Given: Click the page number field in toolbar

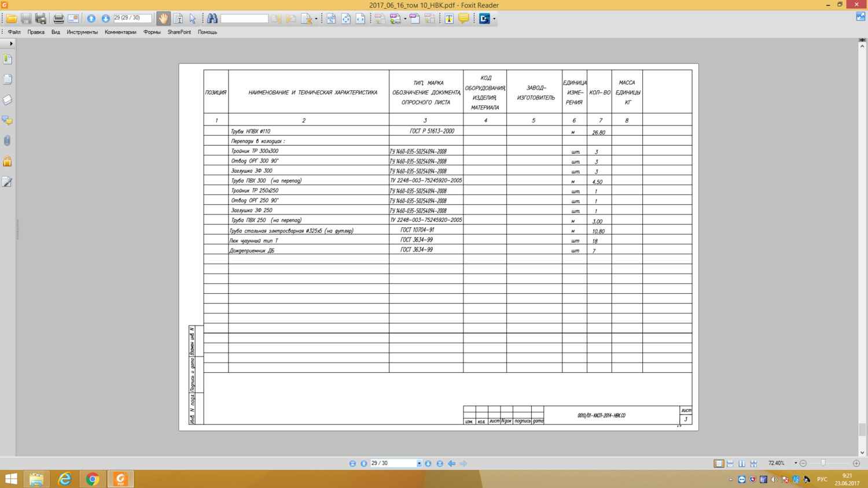Looking at the screenshot, I should 133,19.
